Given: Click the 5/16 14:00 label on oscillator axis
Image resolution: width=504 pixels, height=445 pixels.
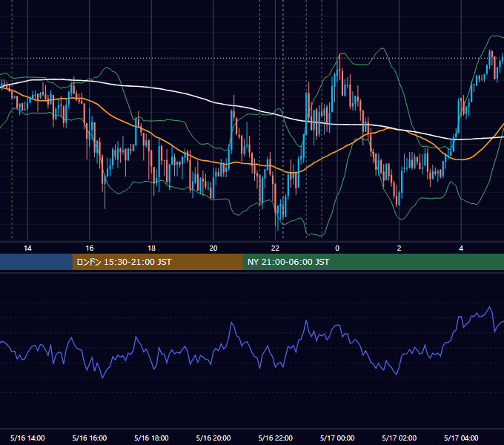Looking at the screenshot, I should 27,438.
